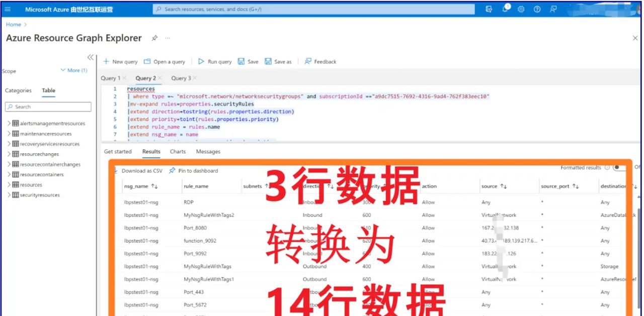Click the Home breadcrumb link
This screenshot has height=316, width=644.
pos(14,24)
